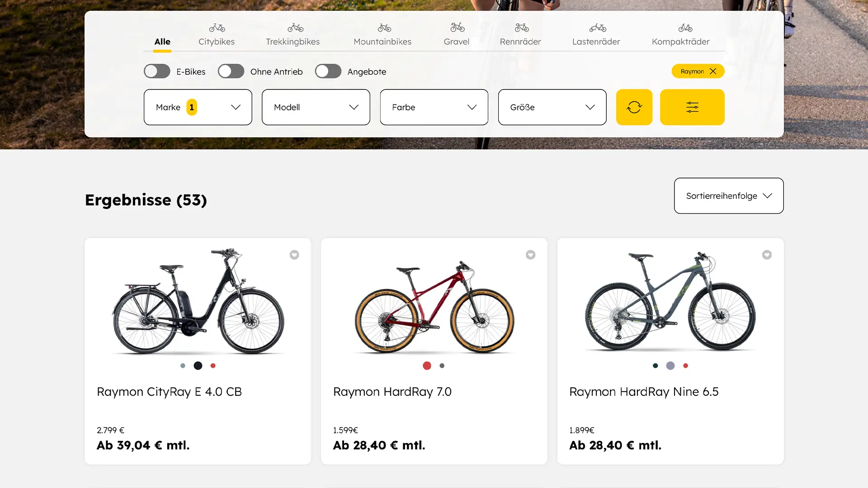Open advanced filters with the sliders icon
This screenshot has width=868, height=488.
pos(692,107)
